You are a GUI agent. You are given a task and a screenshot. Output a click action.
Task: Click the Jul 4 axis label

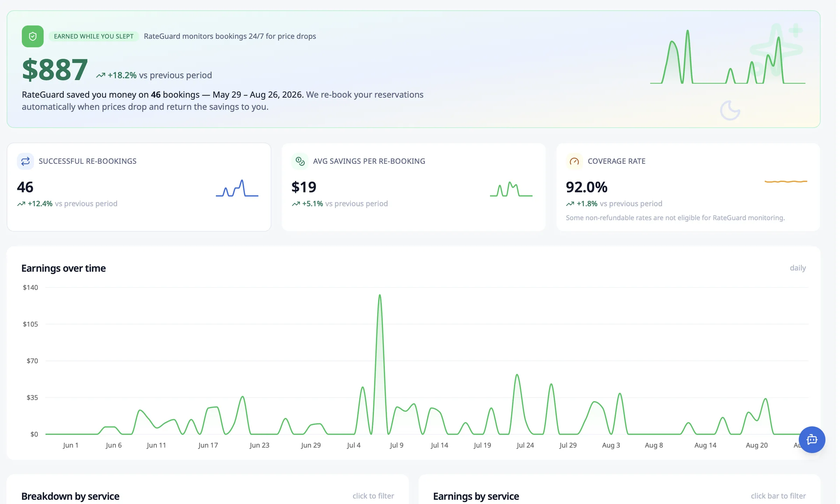pos(353,445)
